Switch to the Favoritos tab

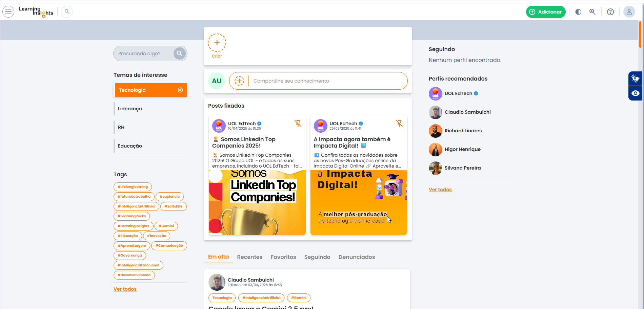click(x=283, y=257)
